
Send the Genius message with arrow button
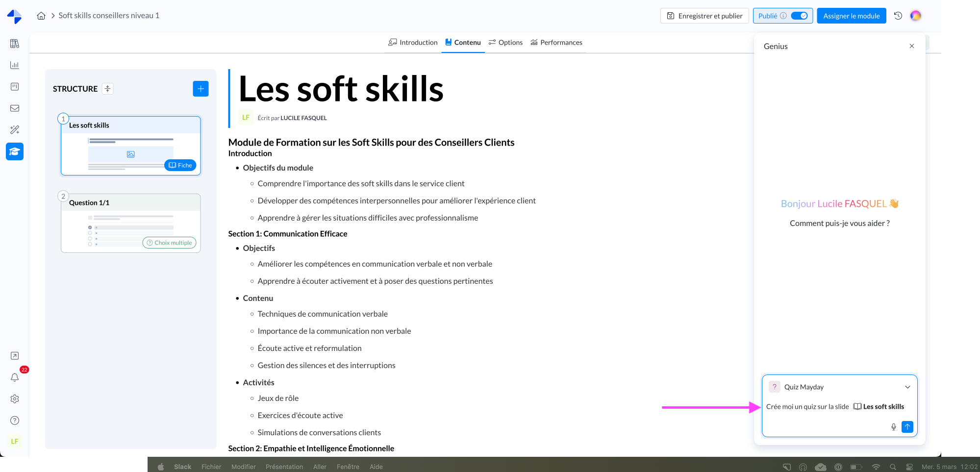(907, 427)
